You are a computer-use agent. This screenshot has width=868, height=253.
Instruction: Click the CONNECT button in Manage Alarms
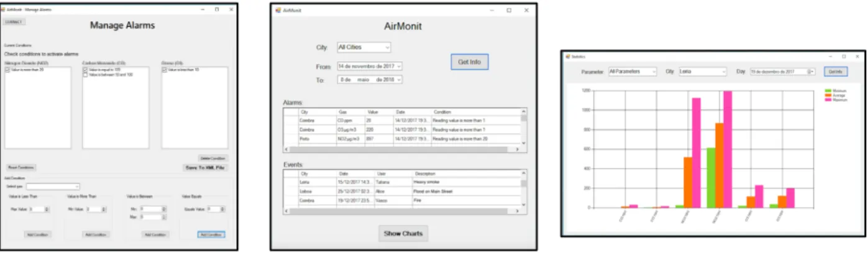click(x=14, y=22)
